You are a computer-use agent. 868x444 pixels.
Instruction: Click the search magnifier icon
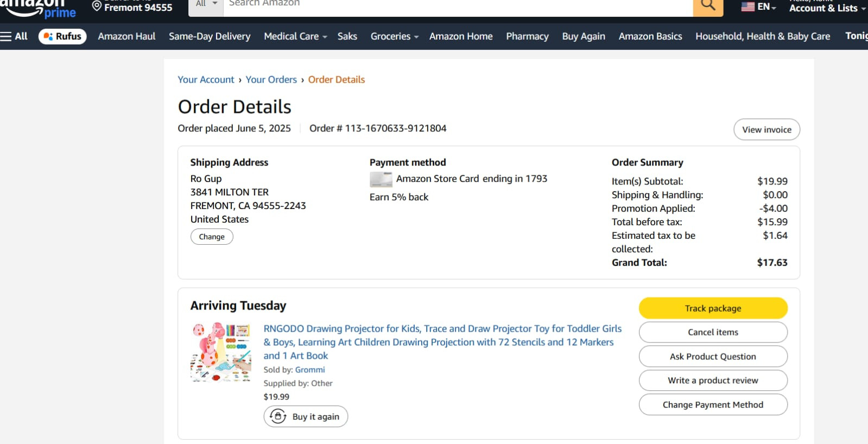click(708, 6)
